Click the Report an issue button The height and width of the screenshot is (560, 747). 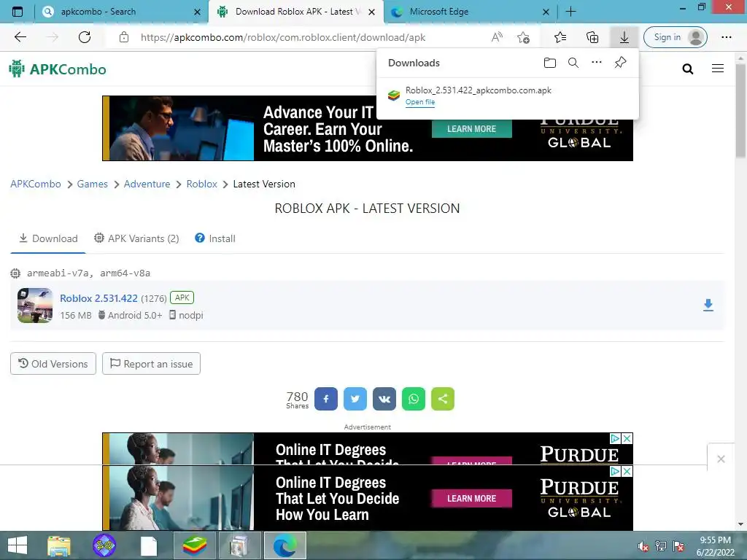[x=151, y=364]
